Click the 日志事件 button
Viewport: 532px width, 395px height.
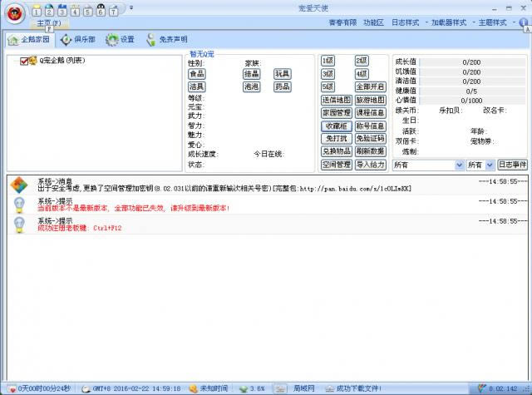(x=512, y=165)
